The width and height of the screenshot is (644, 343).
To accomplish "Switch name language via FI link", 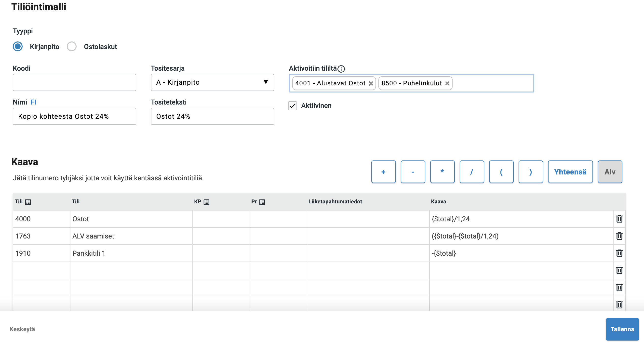I will pos(33,102).
